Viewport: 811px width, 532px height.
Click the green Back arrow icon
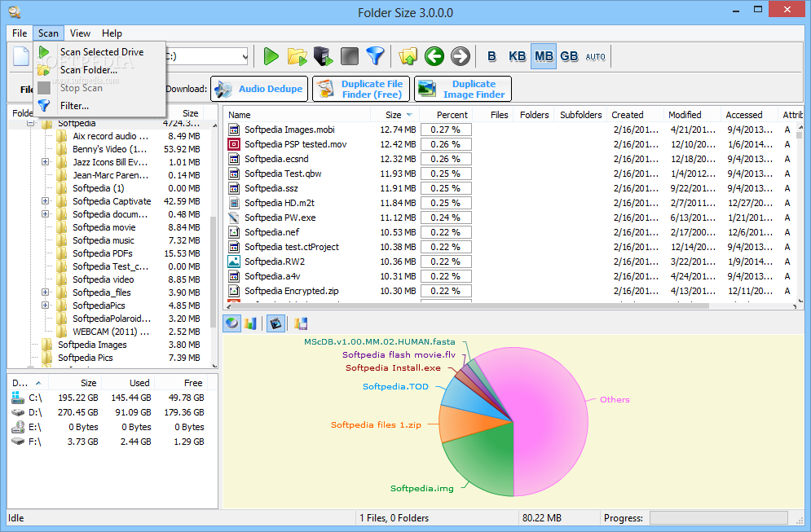(434, 56)
